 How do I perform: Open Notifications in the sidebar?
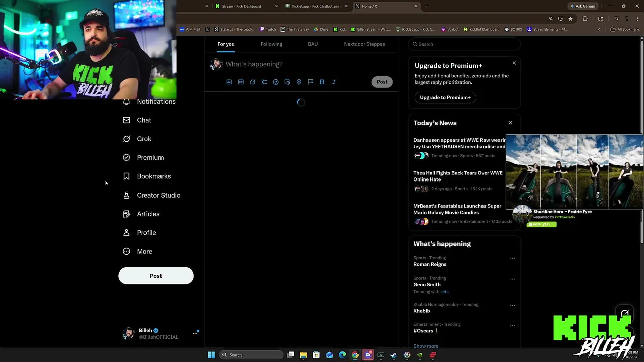149,102
